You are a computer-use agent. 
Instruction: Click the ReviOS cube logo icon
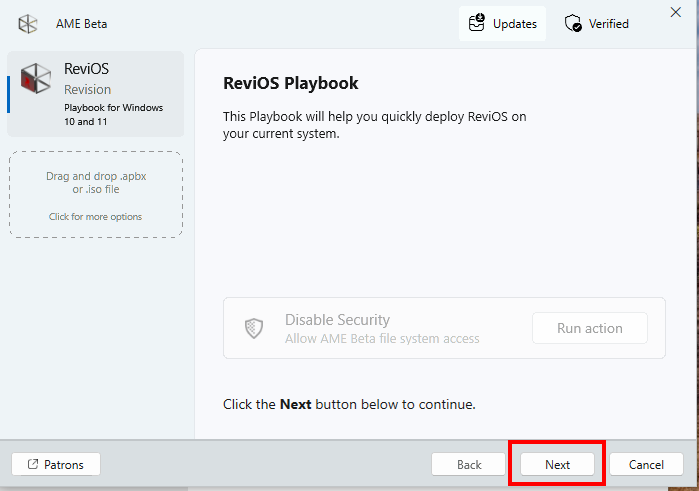(x=36, y=78)
